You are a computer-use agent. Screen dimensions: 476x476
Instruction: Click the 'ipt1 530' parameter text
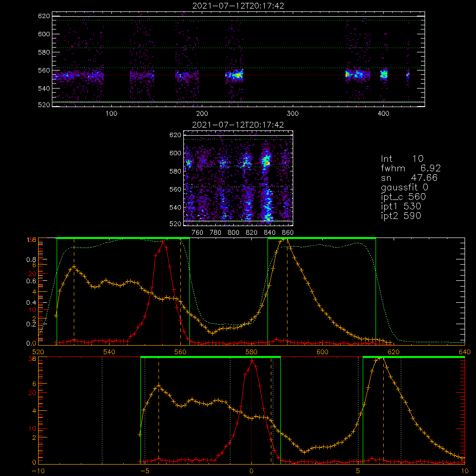401,207
